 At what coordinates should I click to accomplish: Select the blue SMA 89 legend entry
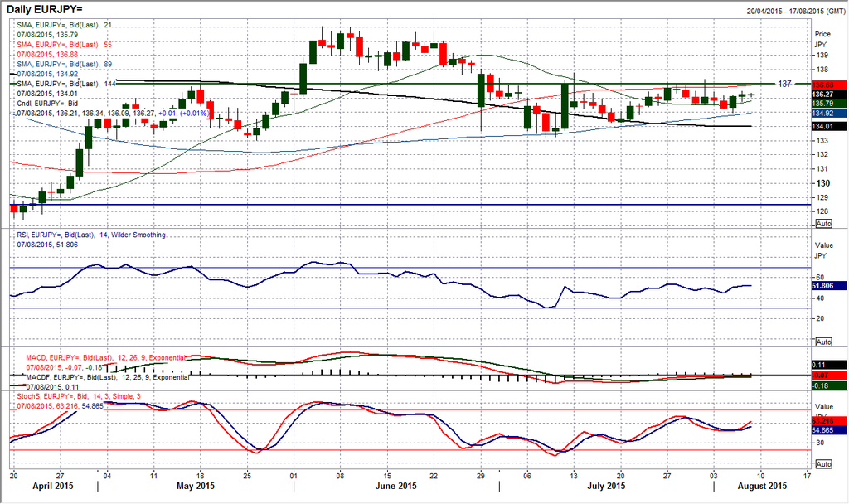pyautogui.click(x=65, y=64)
